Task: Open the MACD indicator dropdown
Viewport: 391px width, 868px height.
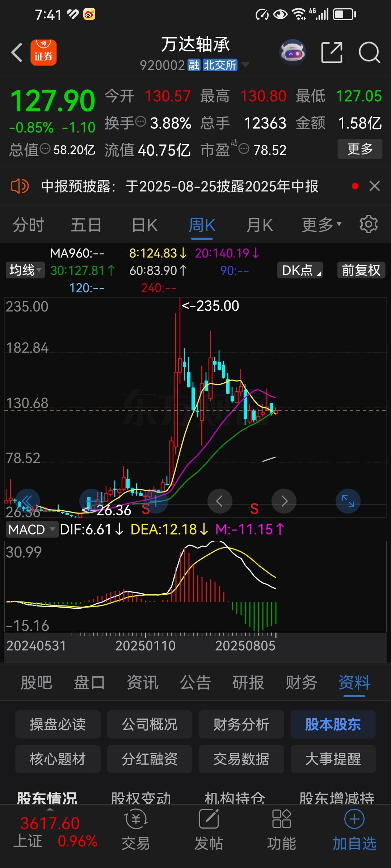Action: click(31, 529)
